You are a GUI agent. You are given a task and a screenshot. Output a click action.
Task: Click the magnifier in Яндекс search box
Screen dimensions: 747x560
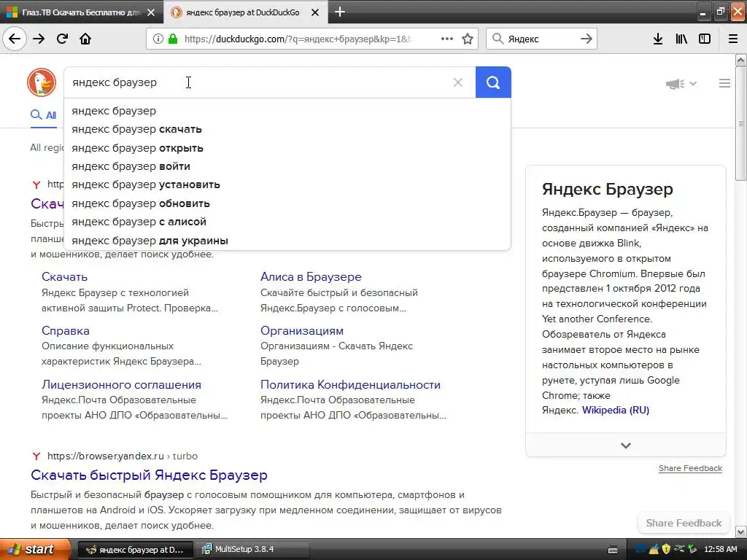pos(498,39)
